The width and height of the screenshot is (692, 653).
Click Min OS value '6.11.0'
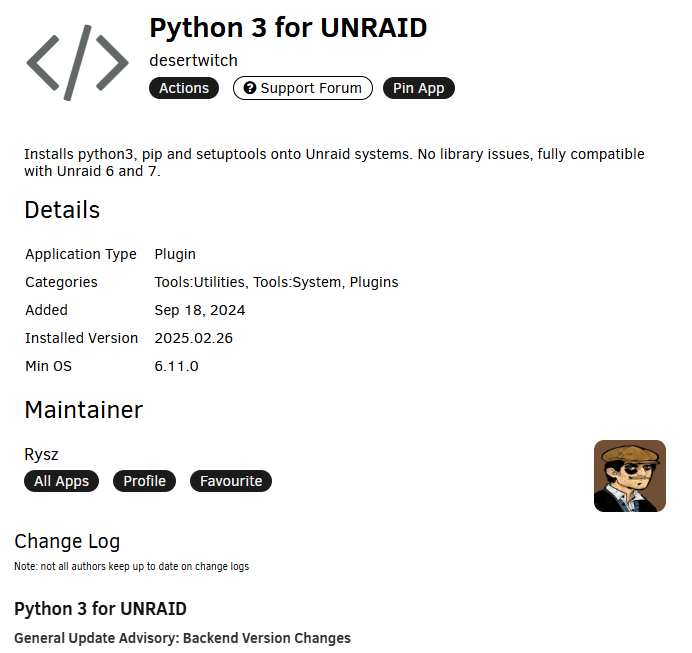point(177,366)
